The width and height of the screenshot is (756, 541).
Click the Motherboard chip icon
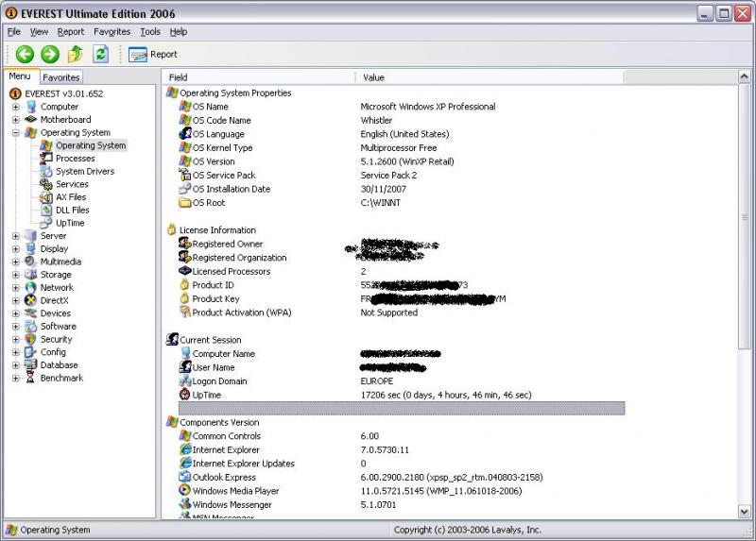(x=31, y=119)
